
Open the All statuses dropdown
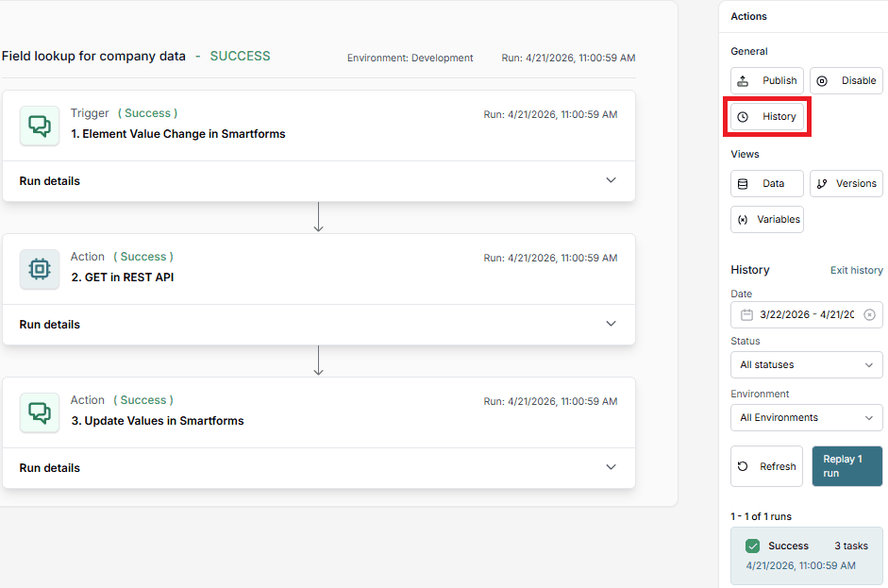(x=807, y=365)
